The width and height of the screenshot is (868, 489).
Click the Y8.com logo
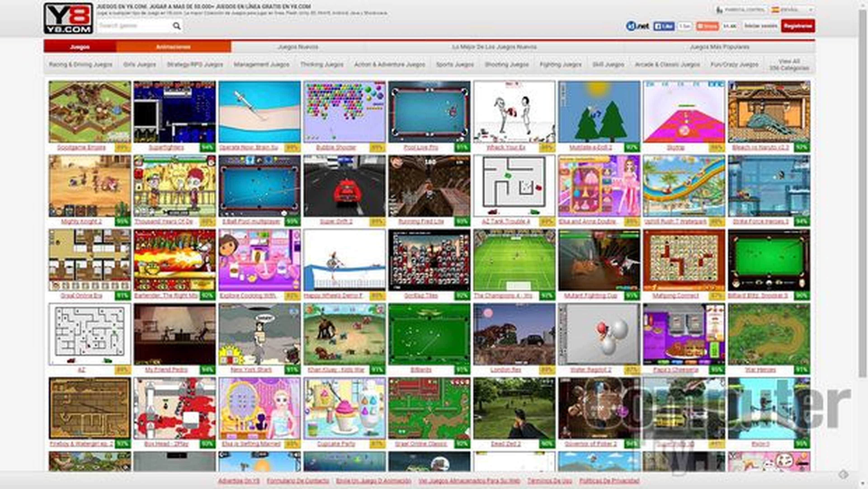68,18
